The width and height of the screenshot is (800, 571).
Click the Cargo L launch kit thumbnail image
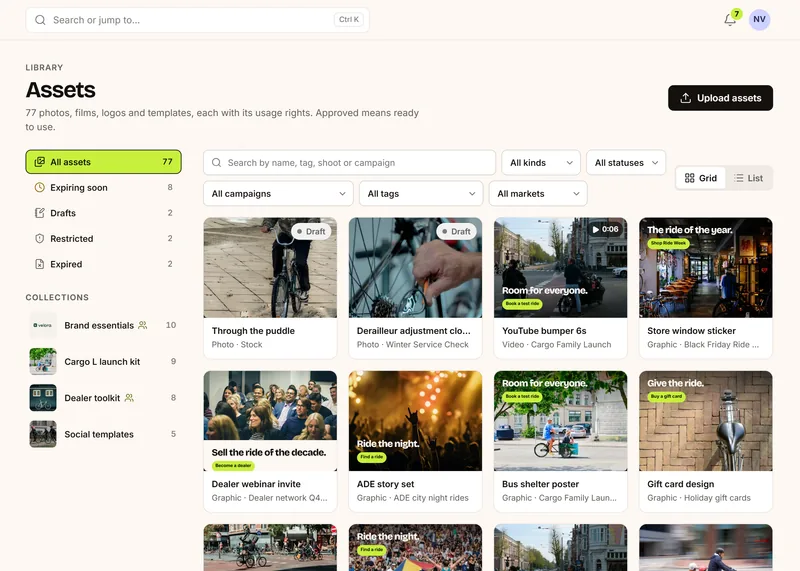43,361
